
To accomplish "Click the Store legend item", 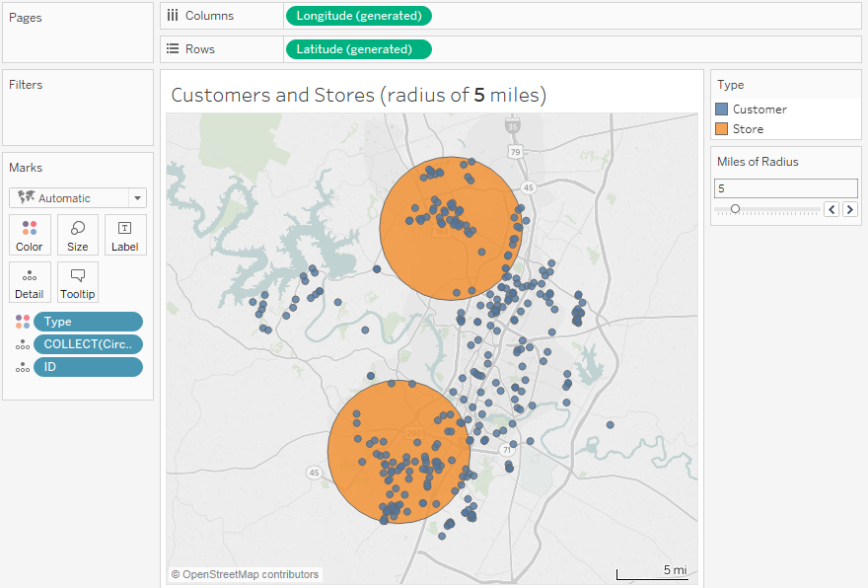I will [x=748, y=129].
